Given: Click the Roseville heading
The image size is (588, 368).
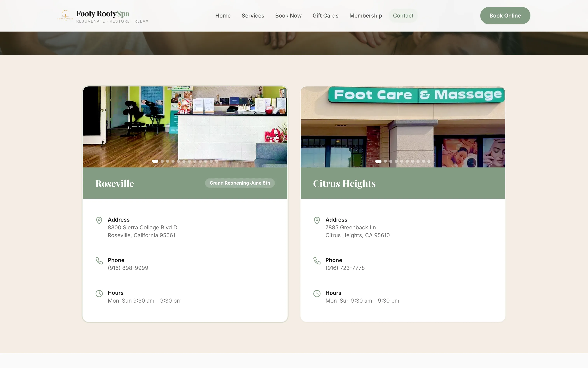Looking at the screenshot, I should [115, 183].
